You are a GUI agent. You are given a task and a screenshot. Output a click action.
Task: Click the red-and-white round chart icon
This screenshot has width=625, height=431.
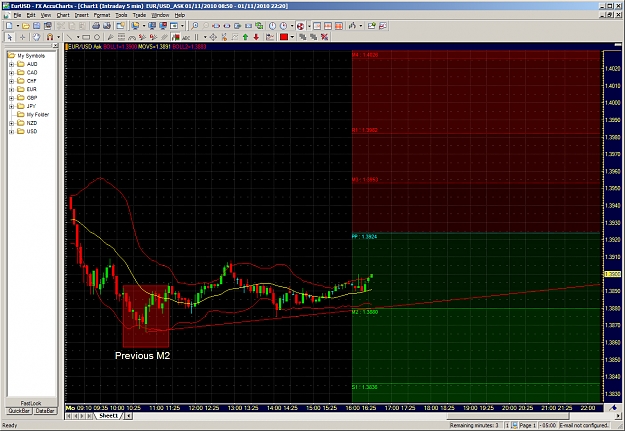pyautogui.click(x=301, y=26)
